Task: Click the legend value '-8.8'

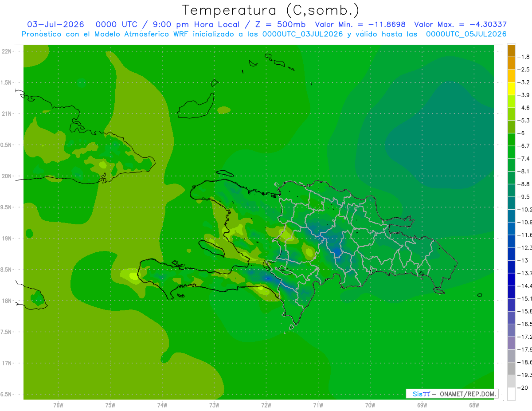Action: [524, 184]
